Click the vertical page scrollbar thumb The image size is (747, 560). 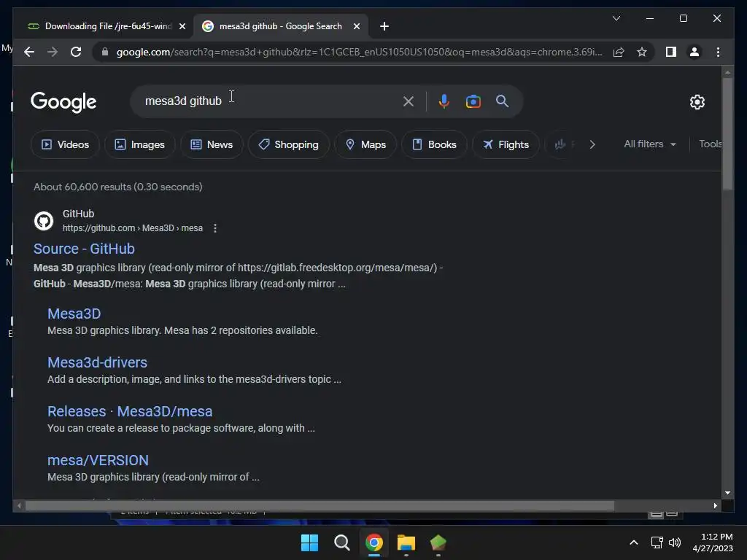click(x=727, y=134)
